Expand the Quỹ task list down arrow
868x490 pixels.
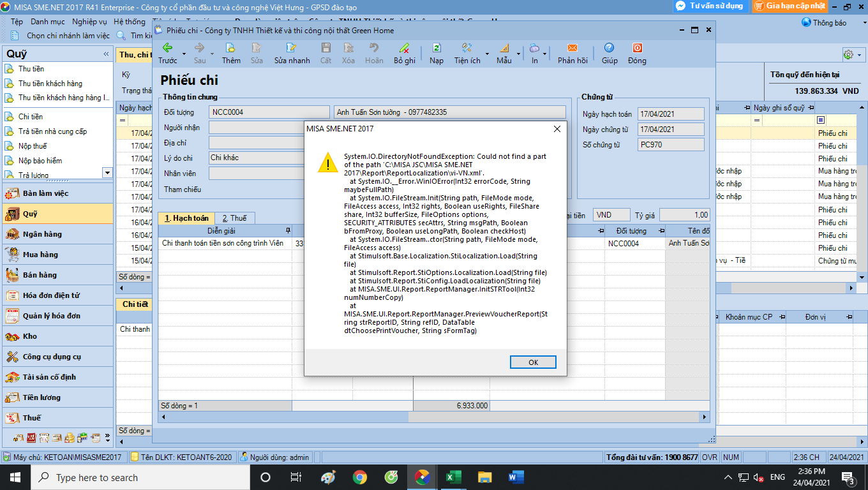[x=107, y=172]
